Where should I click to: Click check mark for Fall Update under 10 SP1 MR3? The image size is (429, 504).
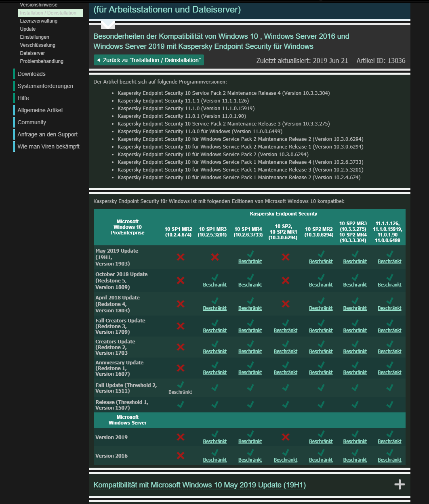tap(215, 388)
